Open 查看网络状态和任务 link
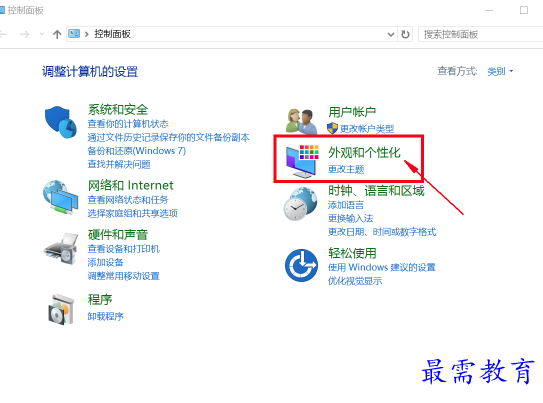Screen dimensions: 543x403 coord(128,200)
